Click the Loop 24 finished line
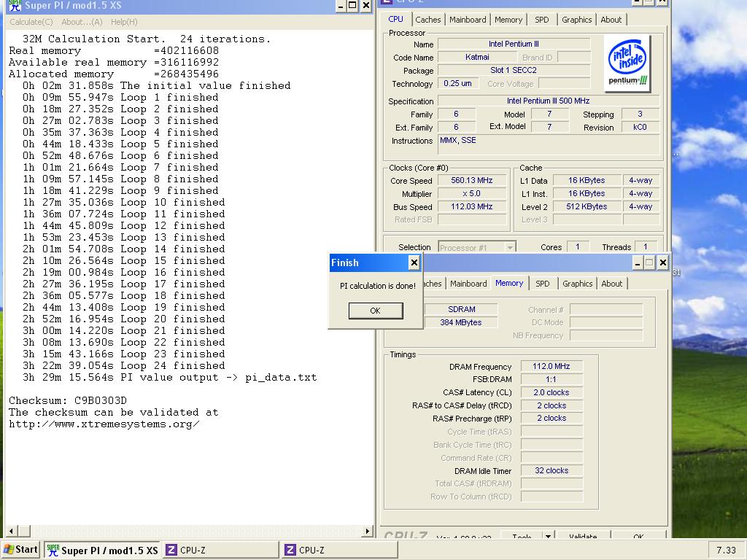 [124, 366]
